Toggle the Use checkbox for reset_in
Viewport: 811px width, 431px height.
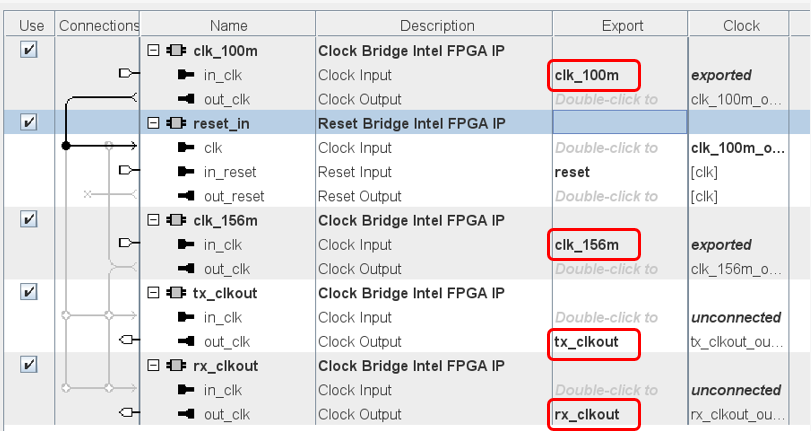[29, 122]
